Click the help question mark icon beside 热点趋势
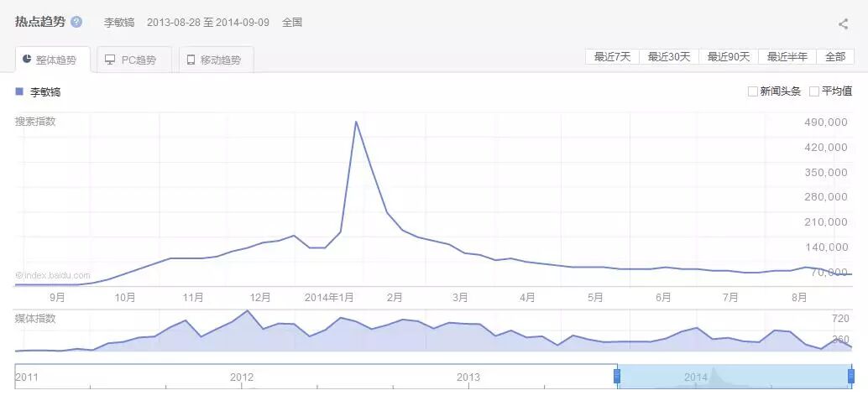Viewport: 868px width, 406px height. pos(77,23)
